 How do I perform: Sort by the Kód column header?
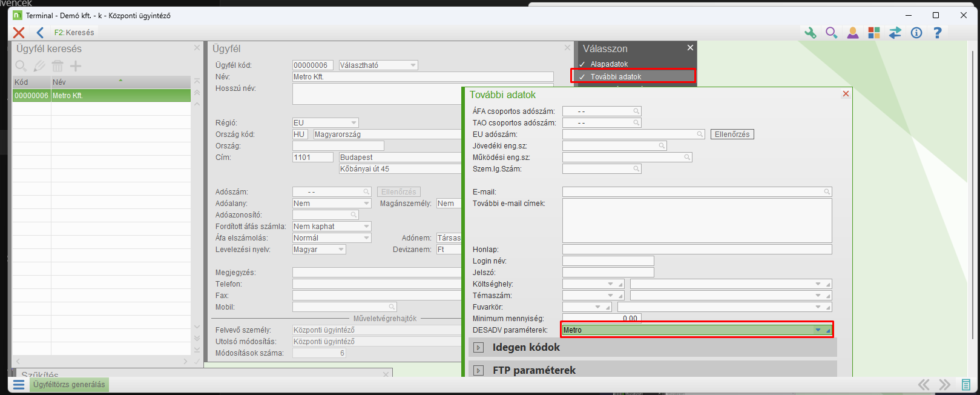(31, 82)
